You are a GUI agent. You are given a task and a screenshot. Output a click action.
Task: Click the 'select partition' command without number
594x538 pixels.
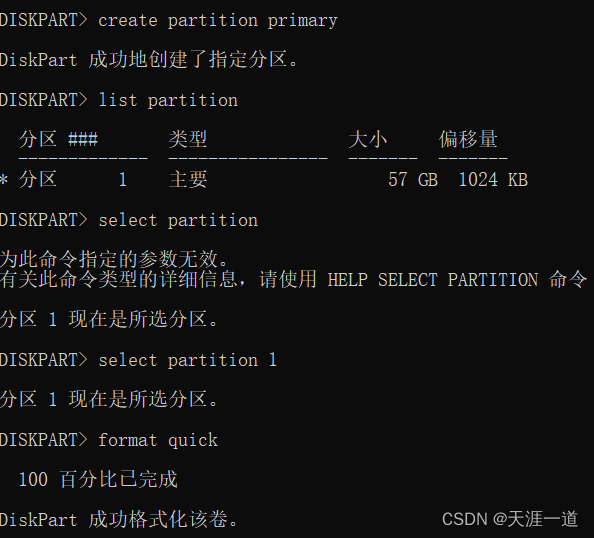click(178, 221)
